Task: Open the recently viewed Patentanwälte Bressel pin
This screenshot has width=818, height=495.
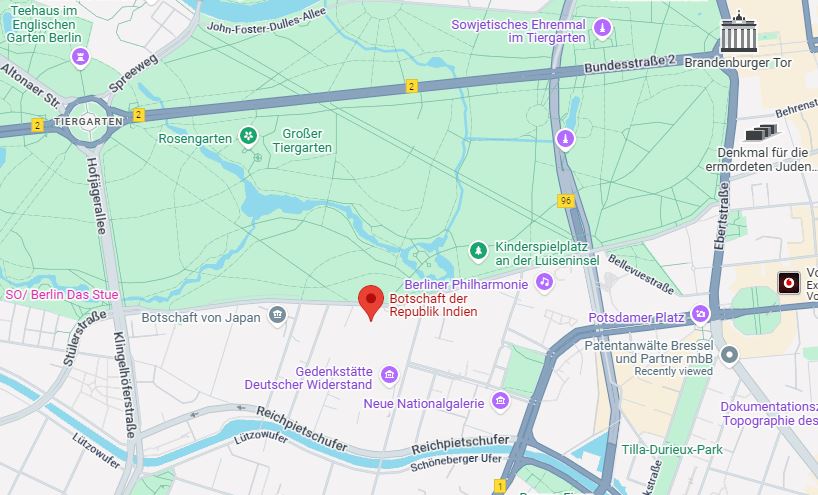Action: coord(729,356)
